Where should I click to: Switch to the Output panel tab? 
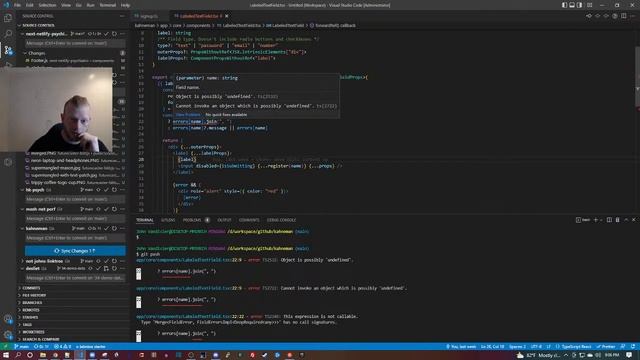click(x=224, y=220)
